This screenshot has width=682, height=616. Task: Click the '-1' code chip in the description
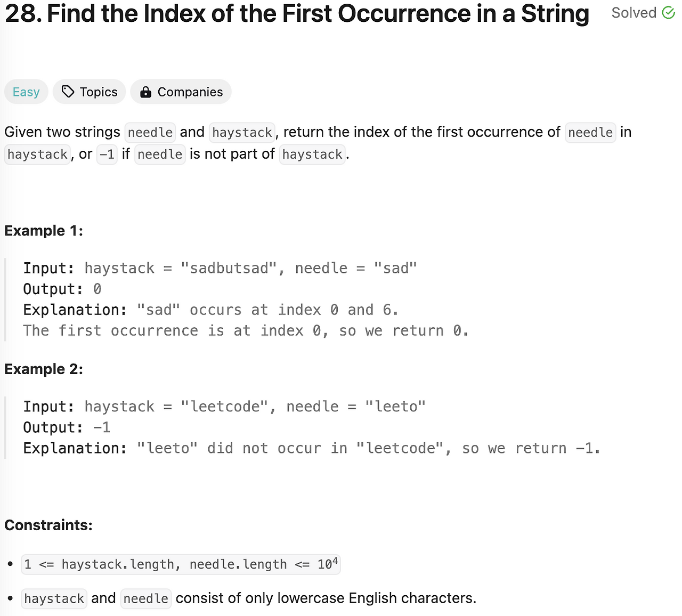(107, 155)
